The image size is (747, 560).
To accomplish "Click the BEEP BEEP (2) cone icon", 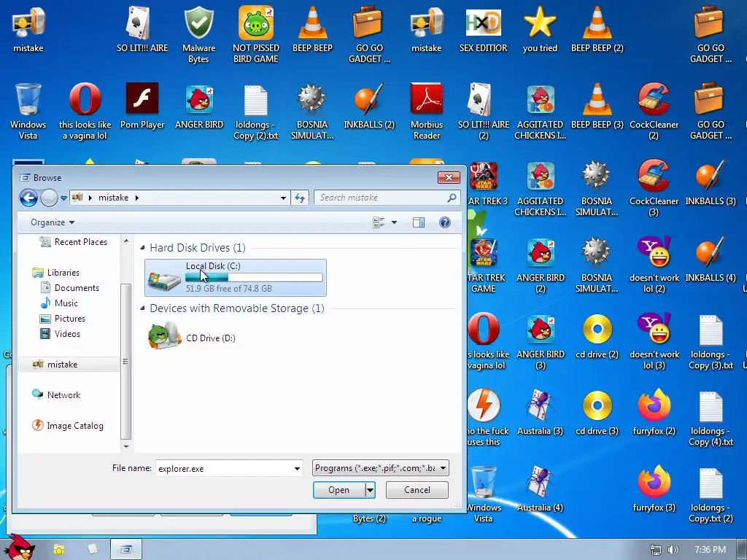I will [x=597, y=29].
